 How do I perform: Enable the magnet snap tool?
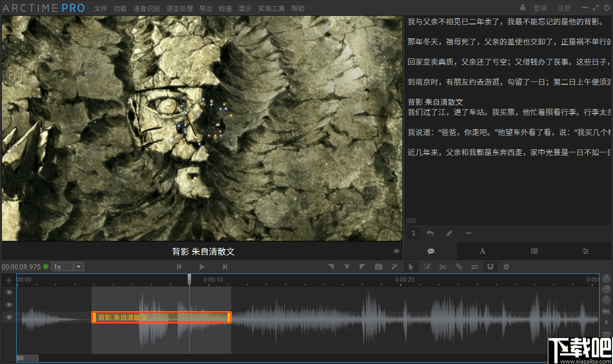(490, 267)
